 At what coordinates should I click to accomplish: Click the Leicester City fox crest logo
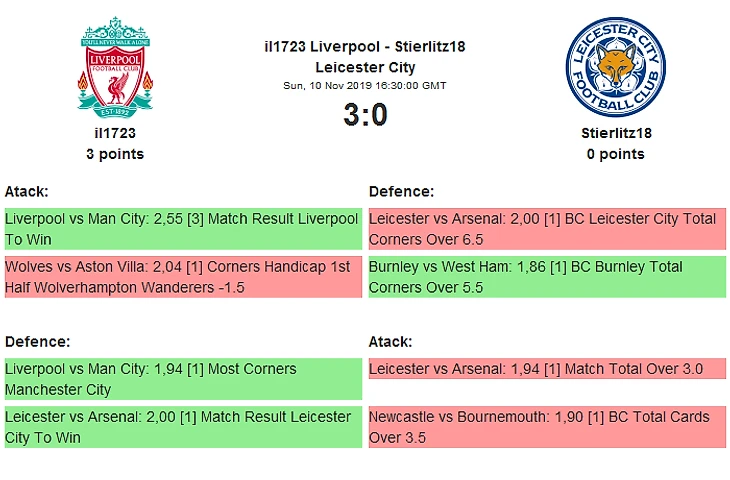(x=615, y=67)
